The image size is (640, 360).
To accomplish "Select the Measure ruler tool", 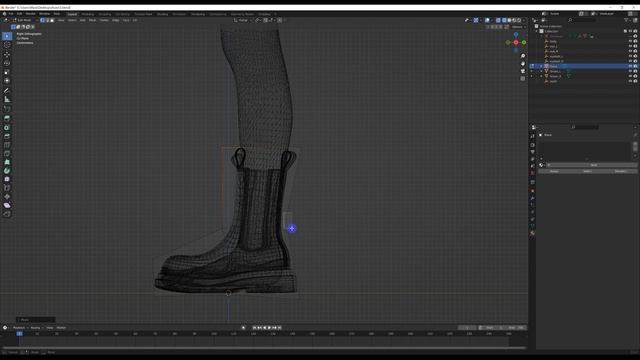I will [x=7, y=100].
